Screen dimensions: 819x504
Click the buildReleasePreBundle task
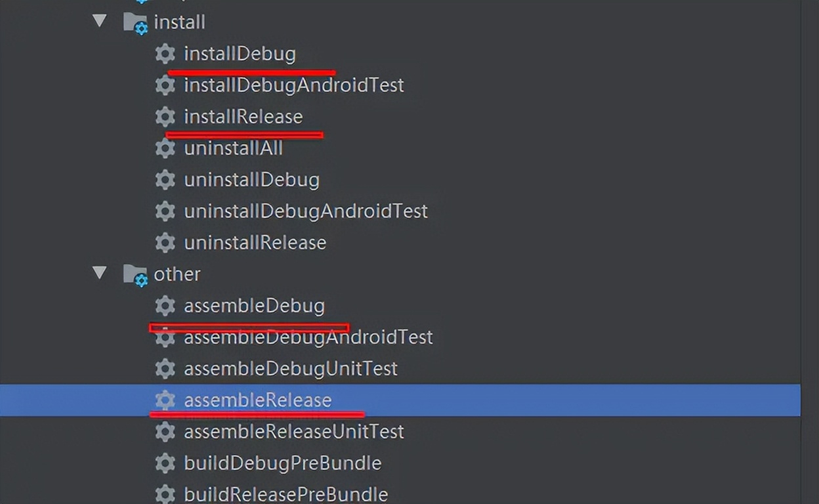point(286,494)
